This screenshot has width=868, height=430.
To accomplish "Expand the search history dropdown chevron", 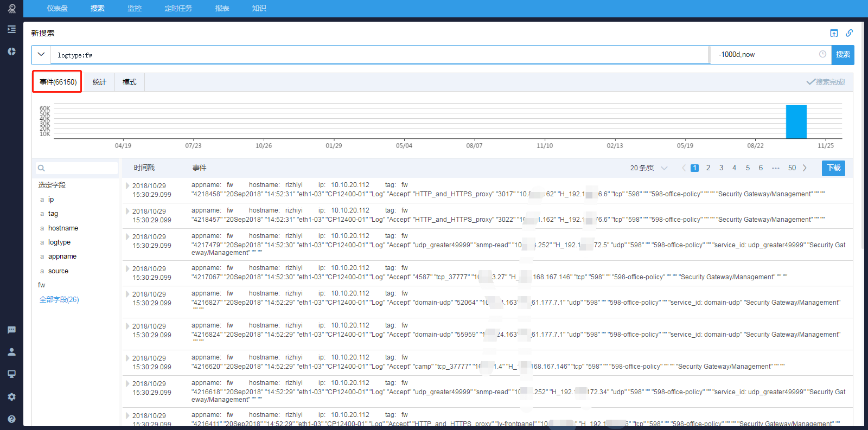I will coord(41,55).
